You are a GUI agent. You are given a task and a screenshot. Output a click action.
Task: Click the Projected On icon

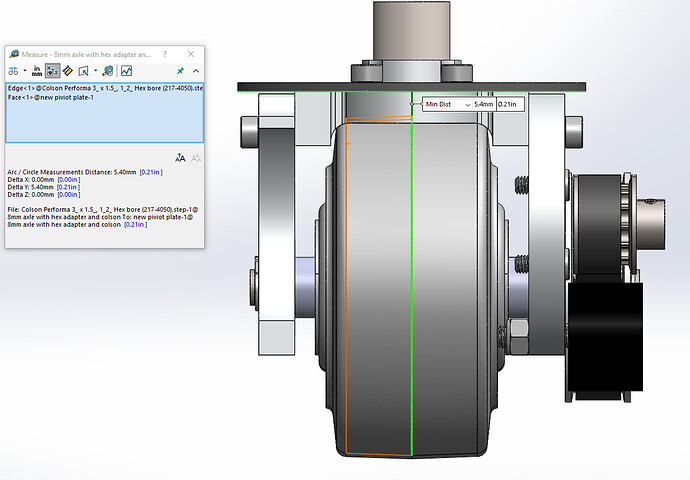[85, 71]
